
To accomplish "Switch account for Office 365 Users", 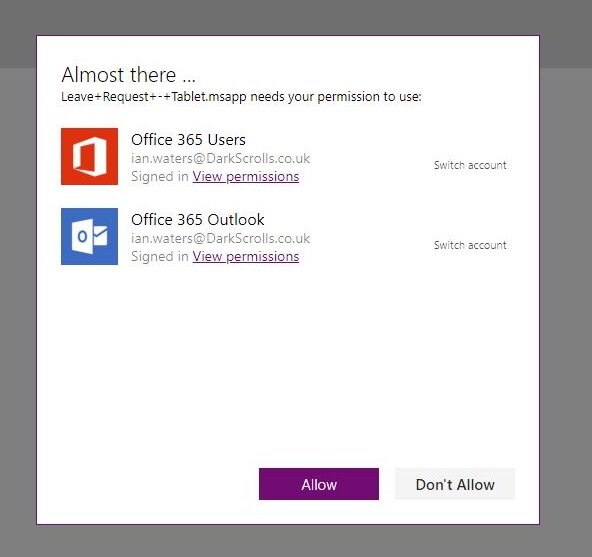I will (470, 165).
